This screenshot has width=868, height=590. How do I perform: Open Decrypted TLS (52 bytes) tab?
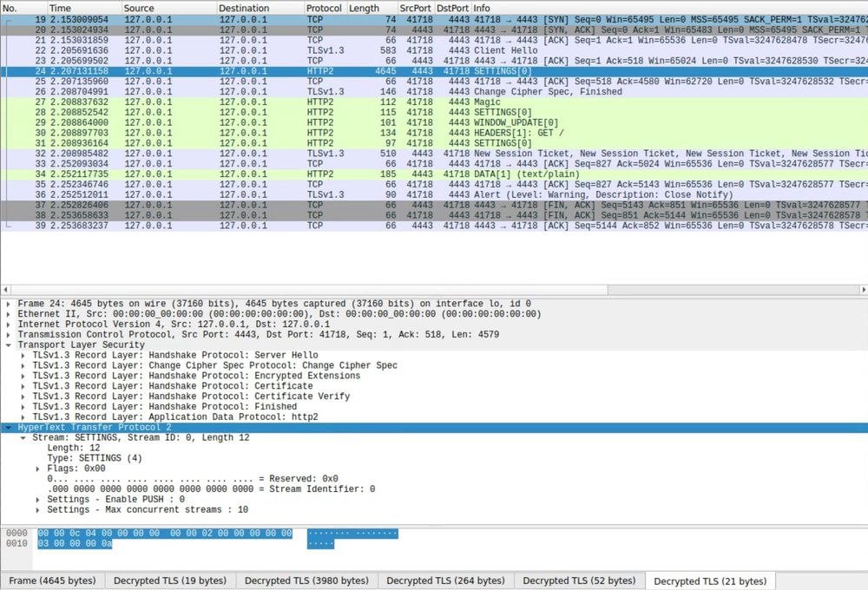(x=579, y=580)
